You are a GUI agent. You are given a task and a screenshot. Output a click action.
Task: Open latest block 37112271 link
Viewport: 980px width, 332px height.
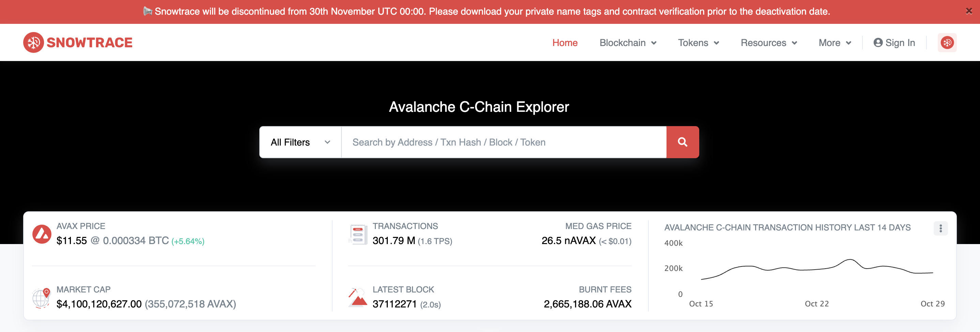pyautogui.click(x=395, y=304)
